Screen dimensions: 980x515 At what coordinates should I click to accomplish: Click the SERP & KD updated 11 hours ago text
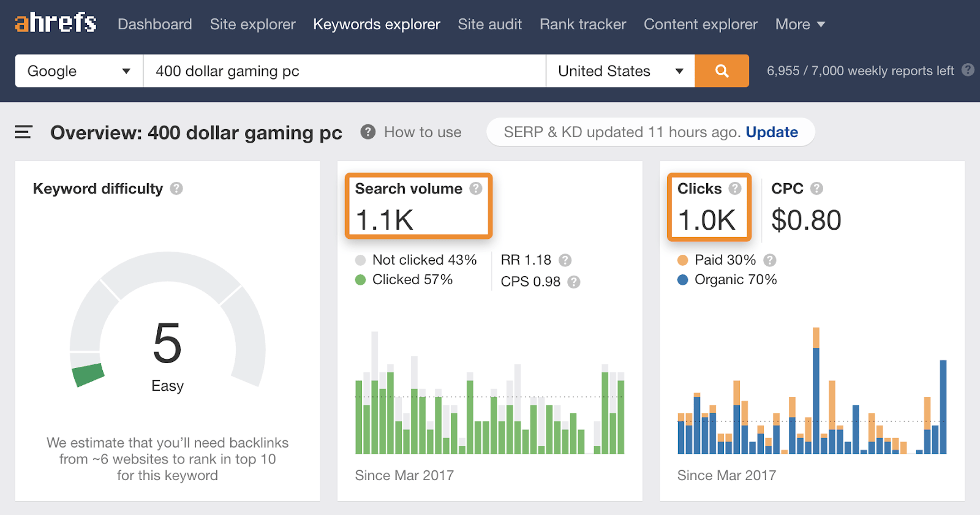click(x=622, y=132)
